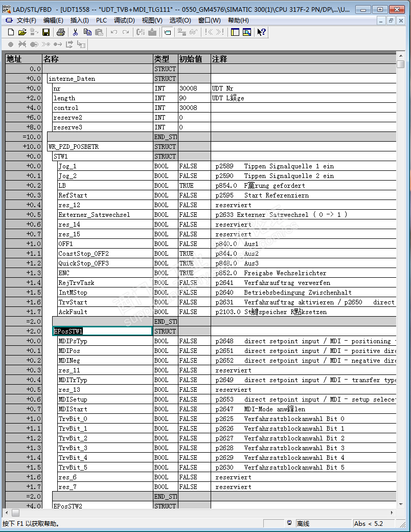Click the CoastStop_OFF2 name cell
This screenshot has width=411, height=532.
pos(105,254)
